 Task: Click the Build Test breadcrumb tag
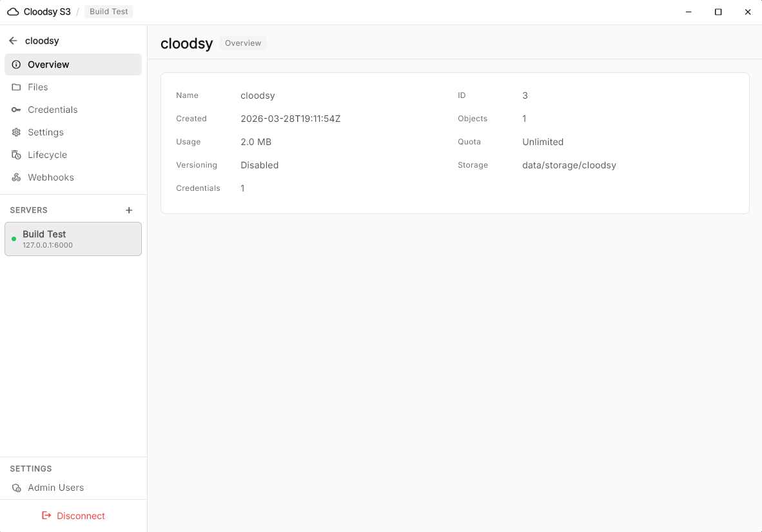pos(108,11)
